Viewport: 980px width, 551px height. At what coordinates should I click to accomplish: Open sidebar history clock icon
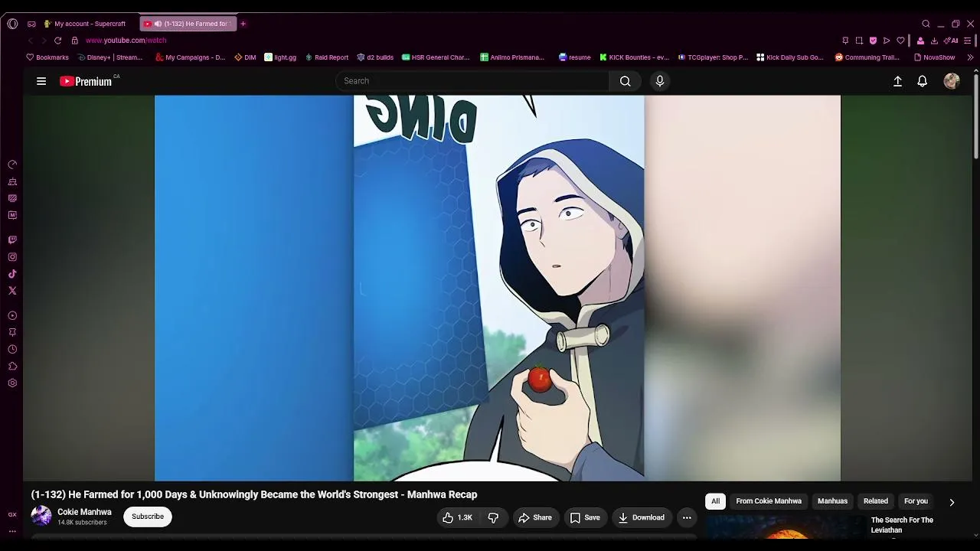[12, 349]
